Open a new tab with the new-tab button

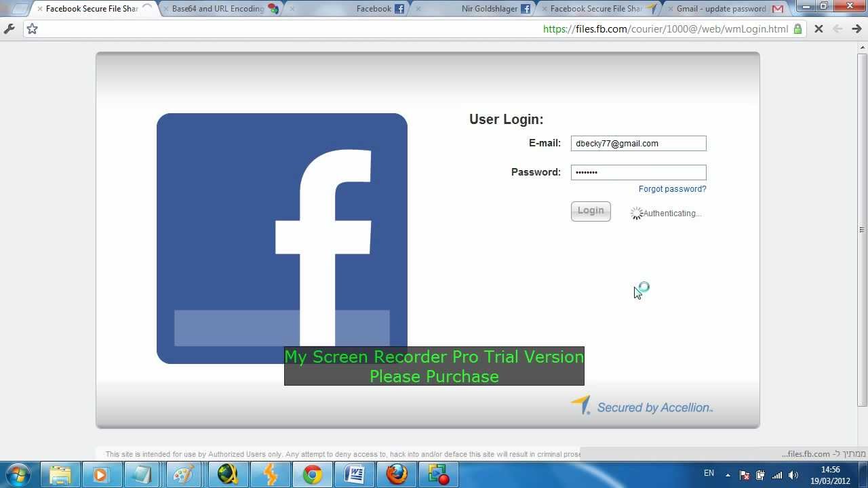[x=20, y=9]
